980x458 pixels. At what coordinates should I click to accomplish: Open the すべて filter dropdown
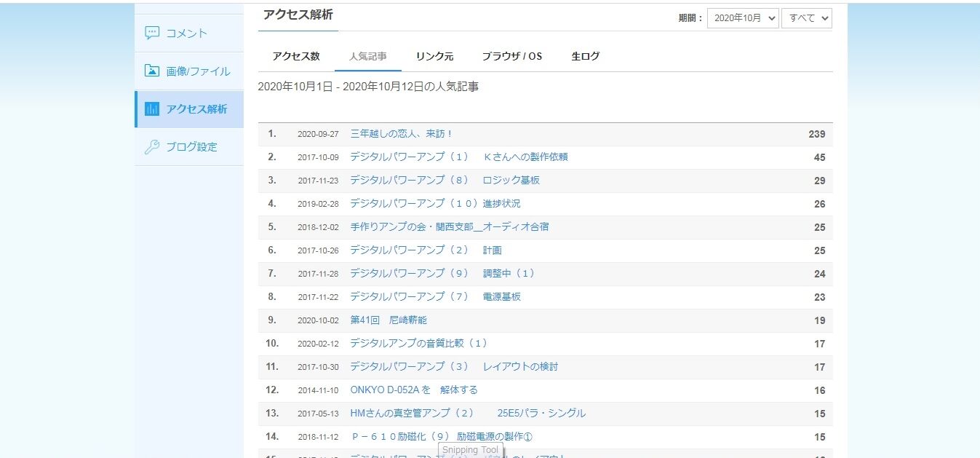807,18
